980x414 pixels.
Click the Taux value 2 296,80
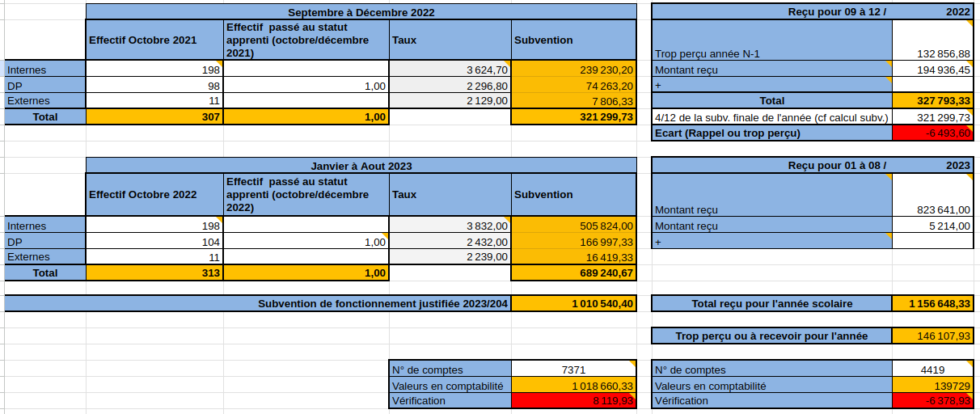click(450, 85)
